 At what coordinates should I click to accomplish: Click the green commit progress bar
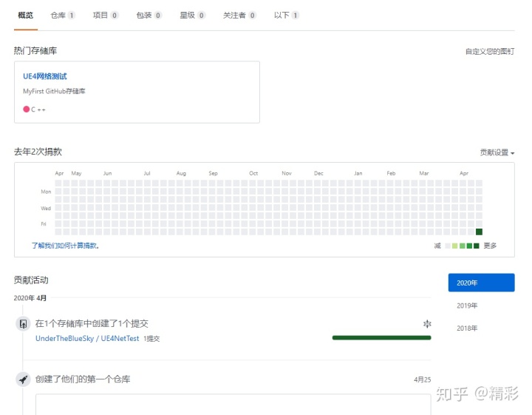click(x=382, y=337)
